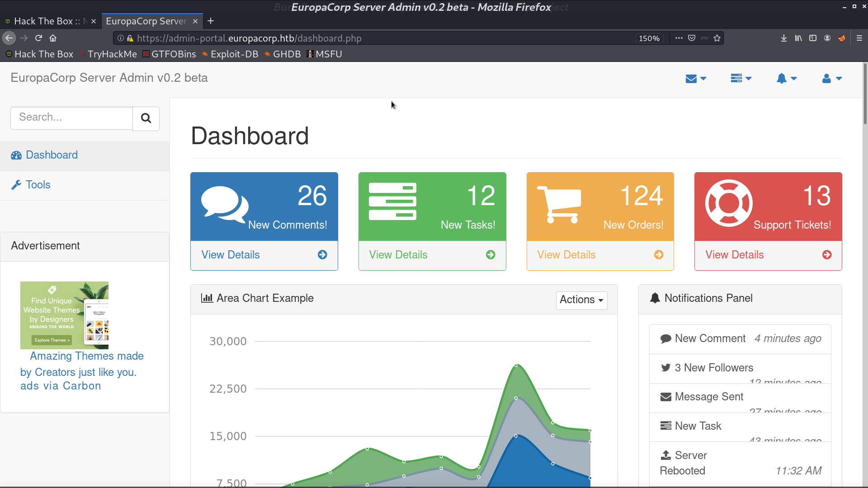Image resolution: width=868 pixels, height=488 pixels.
Task: Open the New Task notification
Action: tap(740, 427)
